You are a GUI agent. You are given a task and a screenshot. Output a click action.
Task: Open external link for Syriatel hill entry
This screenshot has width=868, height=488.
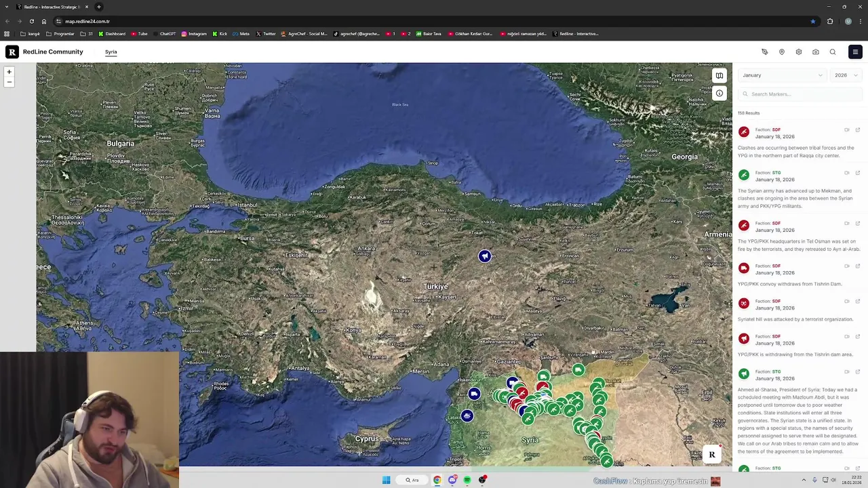click(857, 301)
